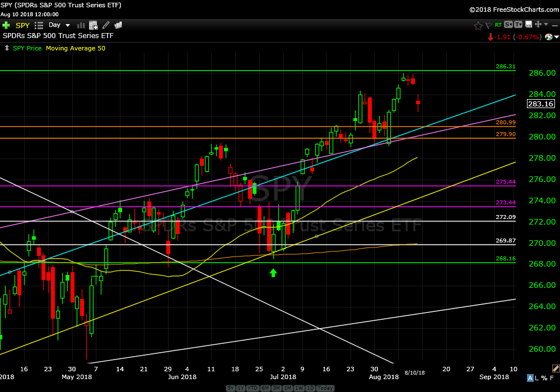Toggle the RT real-time indicator
This screenshot has width=560, height=392.
coord(497,25)
